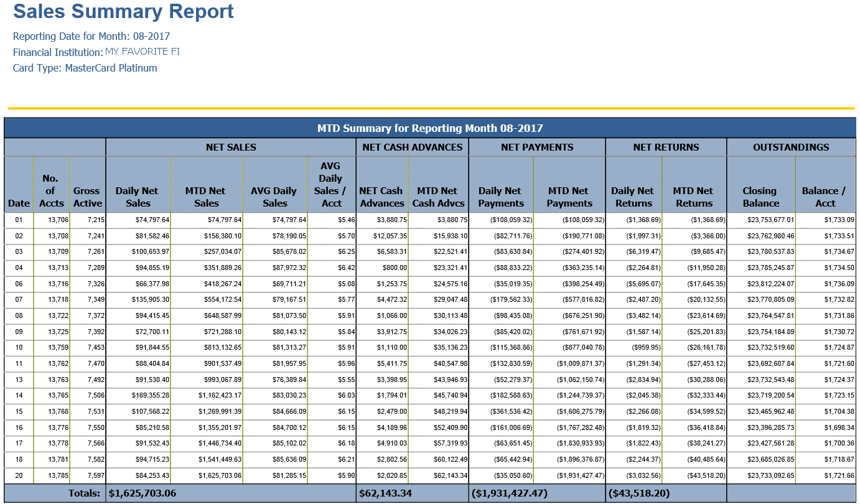Select the NET PAYMENTS group header

click(537, 147)
